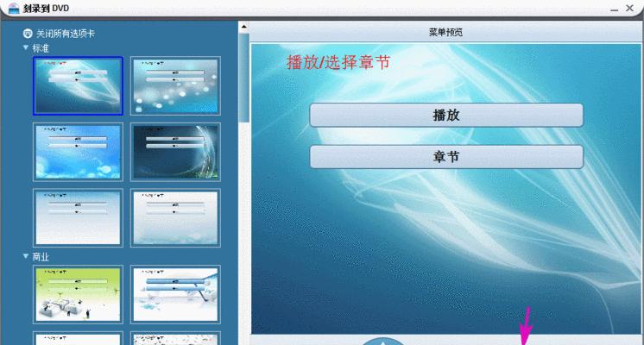Click the Close All Tabs icon (关闭所有选项卡)

[28, 34]
